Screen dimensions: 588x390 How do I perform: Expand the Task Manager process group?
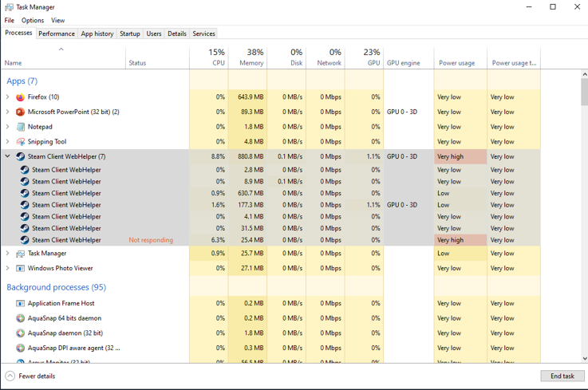(x=7, y=253)
